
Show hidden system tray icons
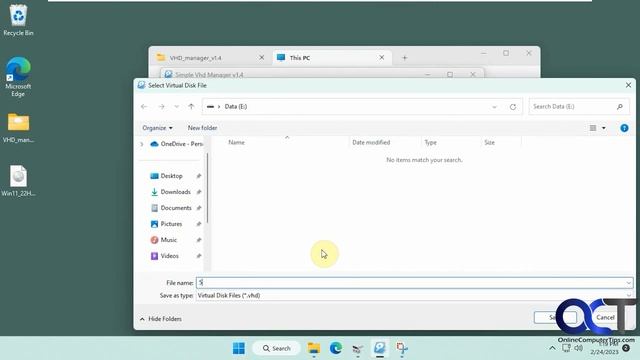(552, 348)
